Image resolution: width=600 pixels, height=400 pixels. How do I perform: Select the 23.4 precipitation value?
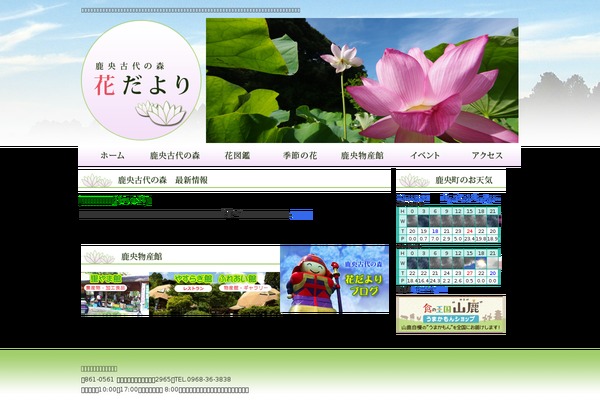click(470, 239)
